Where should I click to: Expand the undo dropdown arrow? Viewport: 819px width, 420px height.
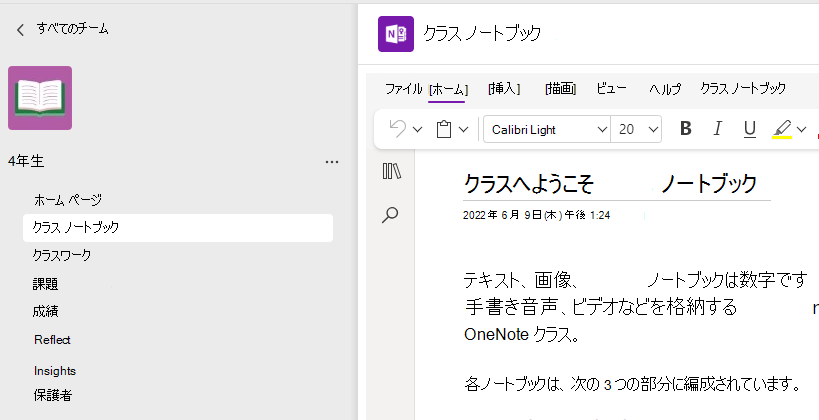417,130
